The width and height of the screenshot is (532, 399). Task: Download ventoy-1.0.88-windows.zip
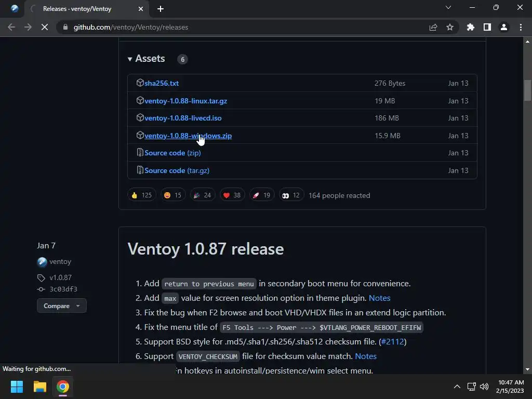[188, 136]
